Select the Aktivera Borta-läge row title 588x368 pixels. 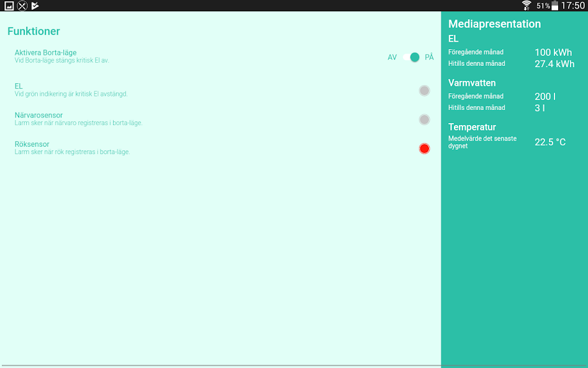45,53
